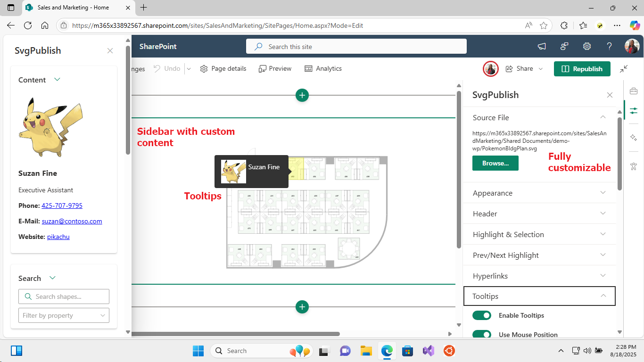Image resolution: width=644 pixels, height=362 pixels.
Task: Click Undo in the command bar
Action: (167, 69)
